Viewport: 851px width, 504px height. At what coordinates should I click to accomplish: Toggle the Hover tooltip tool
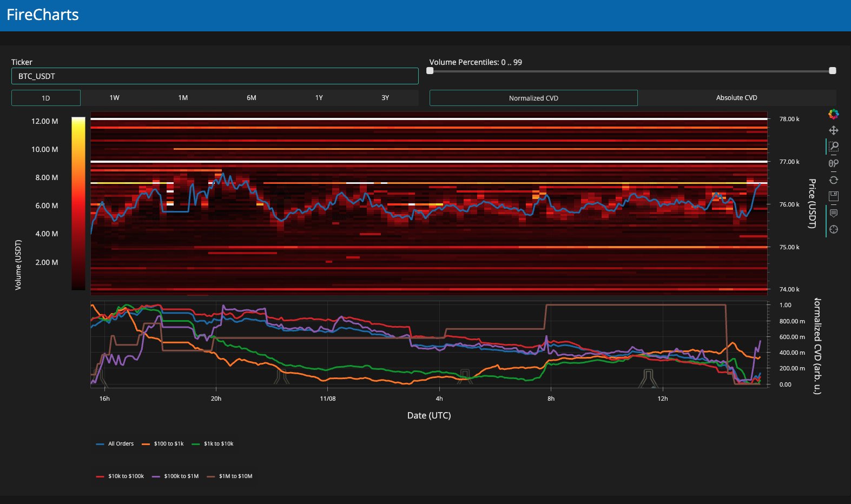click(833, 213)
